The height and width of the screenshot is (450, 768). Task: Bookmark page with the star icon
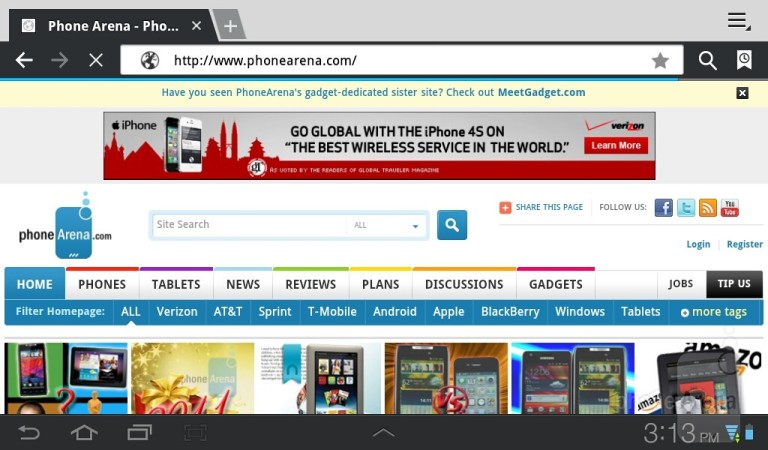tap(660, 61)
